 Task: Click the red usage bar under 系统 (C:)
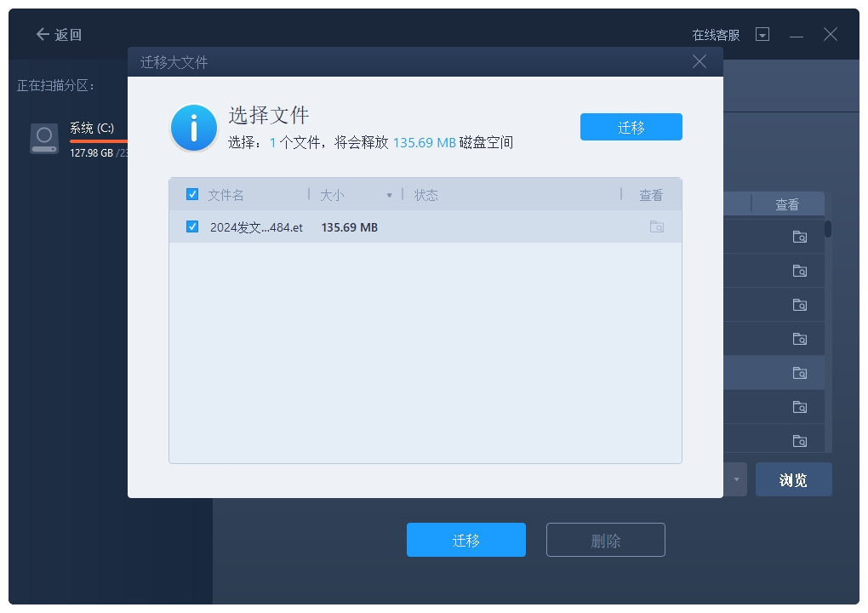pyautogui.click(x=99, y=141)
